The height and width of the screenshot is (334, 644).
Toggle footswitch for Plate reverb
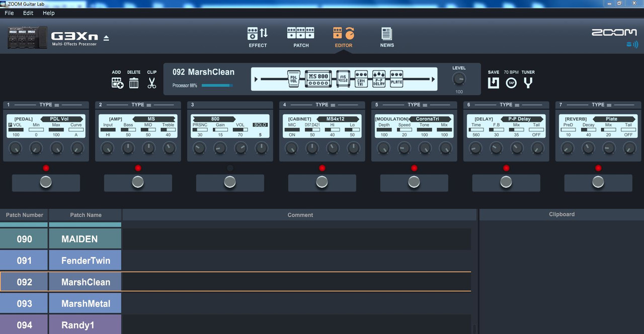(598, 182)
